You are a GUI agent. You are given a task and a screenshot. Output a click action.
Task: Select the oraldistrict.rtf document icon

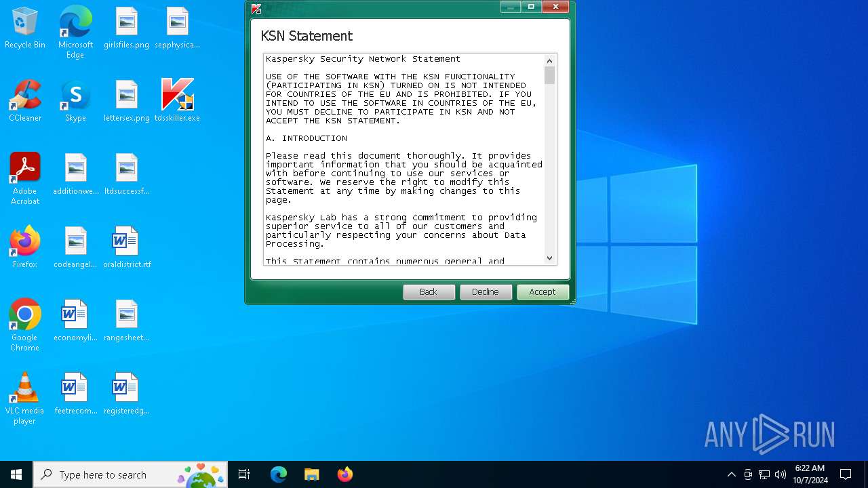tap(126, 247)
